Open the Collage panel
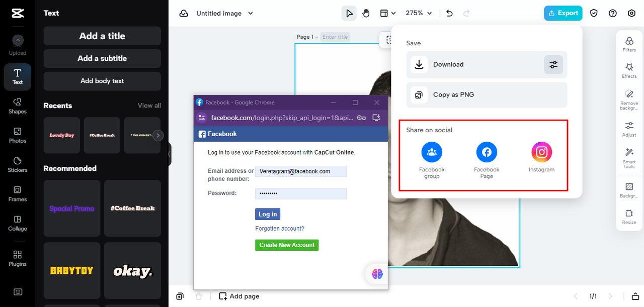The width and height of the screenshot is (644, 307). 18,223
